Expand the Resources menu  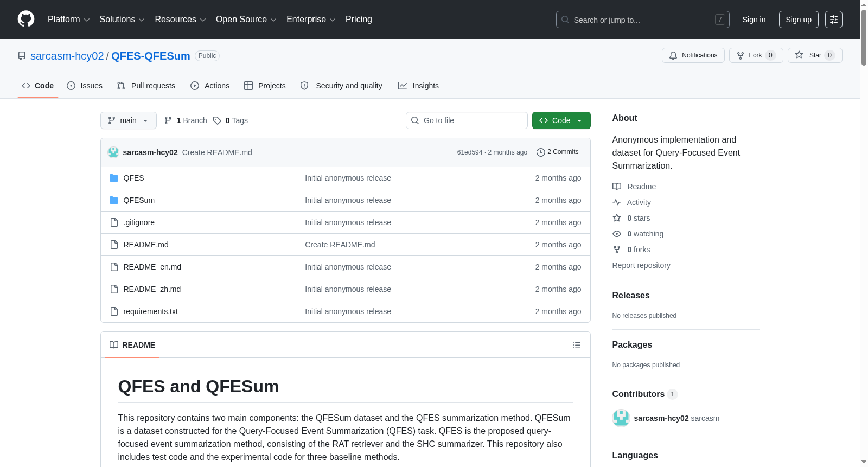pyautogui.click(x=180, y=20)
